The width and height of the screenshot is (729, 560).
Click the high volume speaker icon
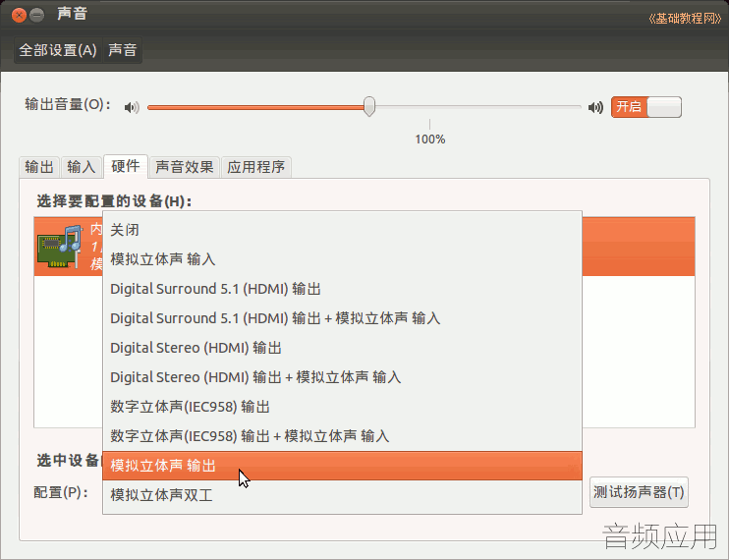(595, 108)
